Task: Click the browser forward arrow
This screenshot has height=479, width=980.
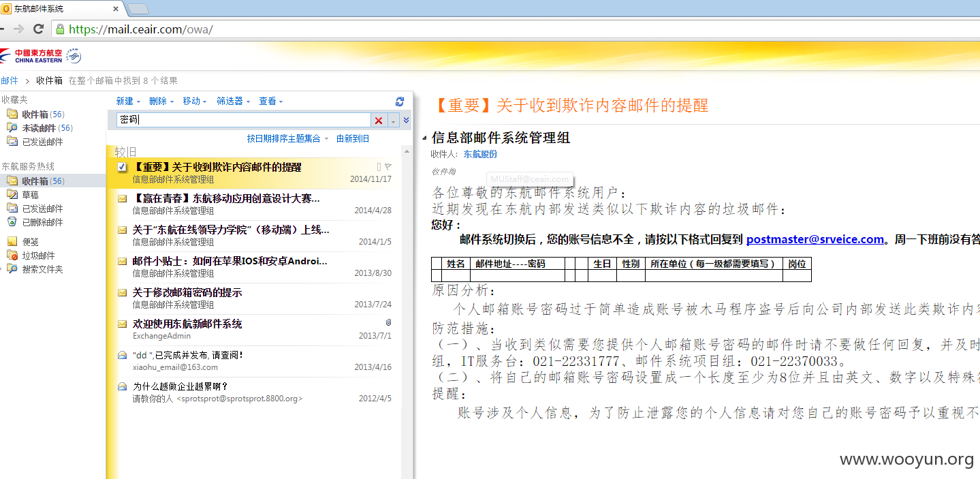Action: [18, 29]
